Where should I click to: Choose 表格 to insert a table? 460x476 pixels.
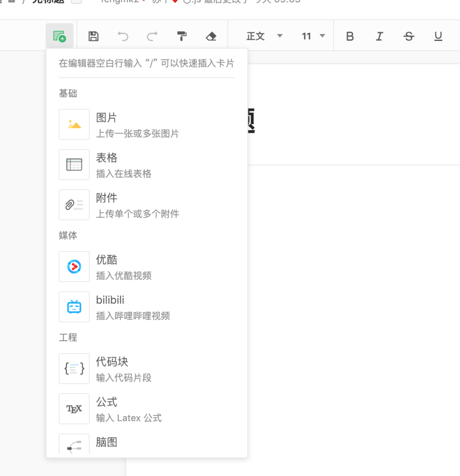[146, 165]
